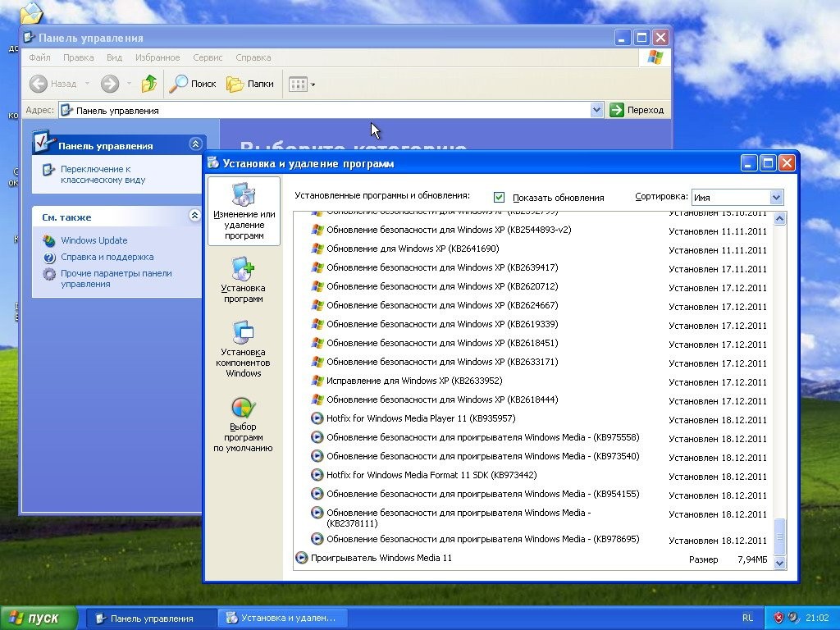
Task: Click Folders (Папки) toolbar button
Action: 250,84
